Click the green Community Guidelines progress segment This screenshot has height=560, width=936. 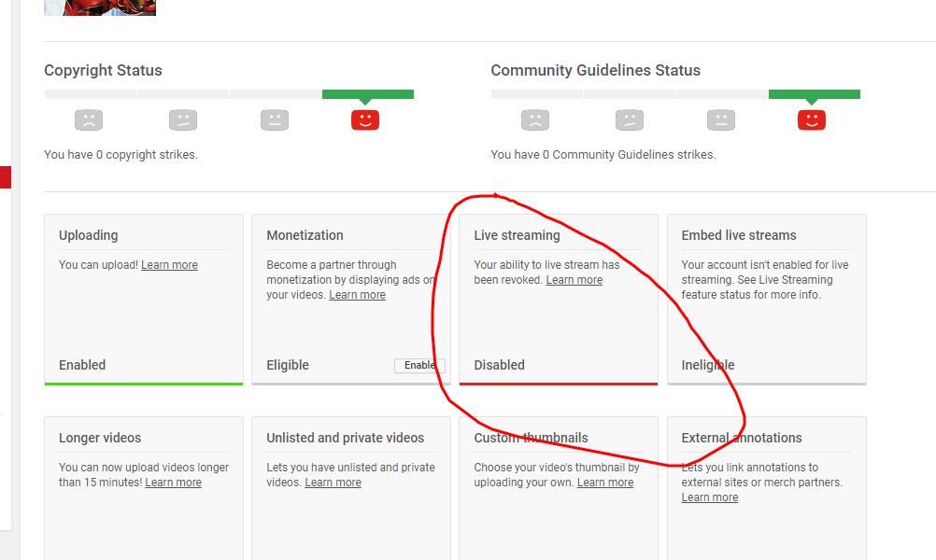pyautogui.click(x=815, y=94)
